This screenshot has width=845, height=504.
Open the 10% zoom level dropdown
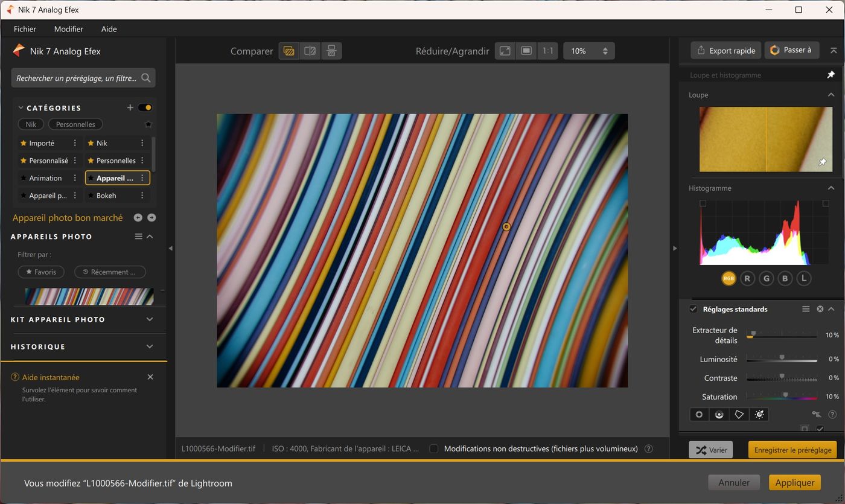589,51
